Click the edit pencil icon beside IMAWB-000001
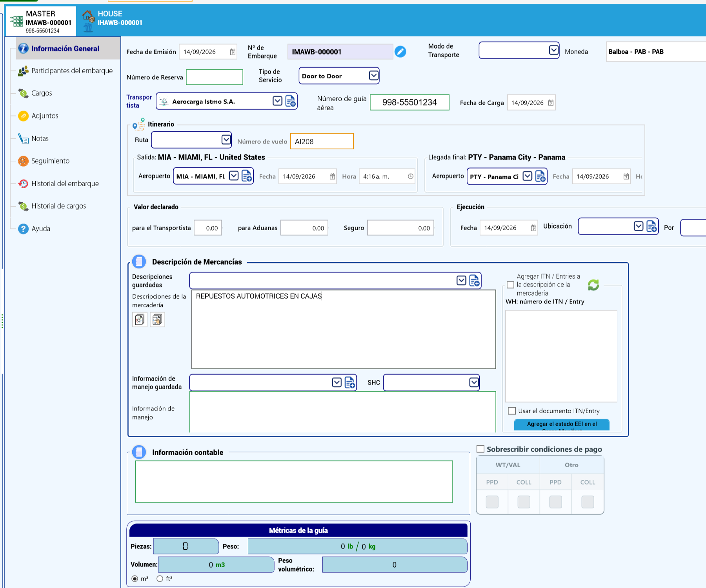The height and width of the screenshot is (588, 706). coord(400,52)
